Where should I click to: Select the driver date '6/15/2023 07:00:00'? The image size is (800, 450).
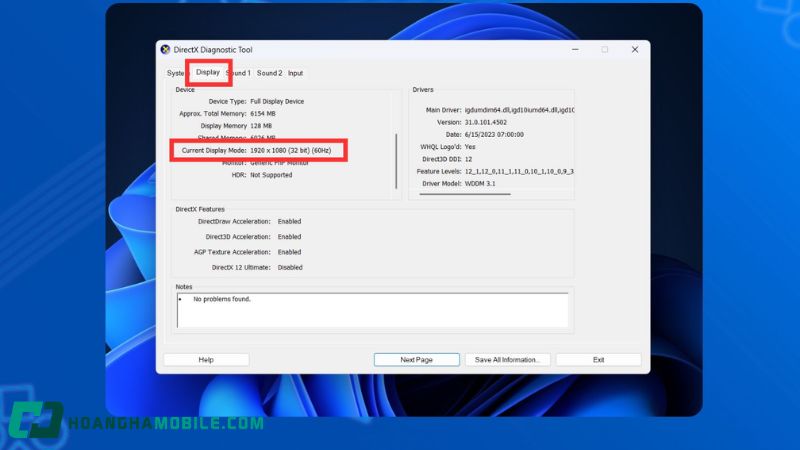[494, 135]
